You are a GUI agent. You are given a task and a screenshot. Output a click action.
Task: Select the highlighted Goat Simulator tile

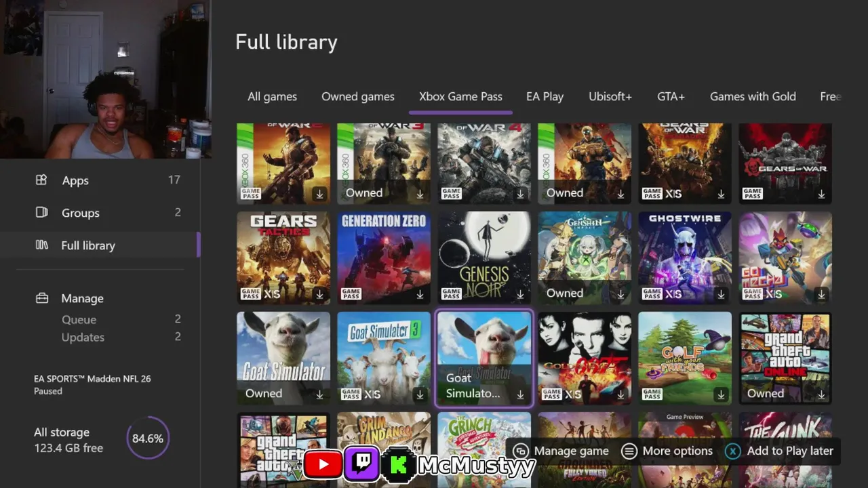(x=484, y=358)
